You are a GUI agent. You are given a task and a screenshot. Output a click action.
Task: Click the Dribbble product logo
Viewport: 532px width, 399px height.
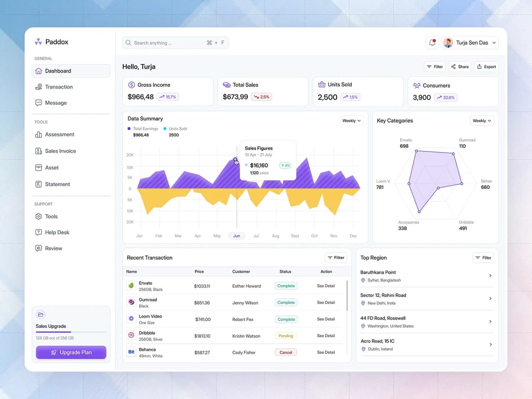coord(131,335)
